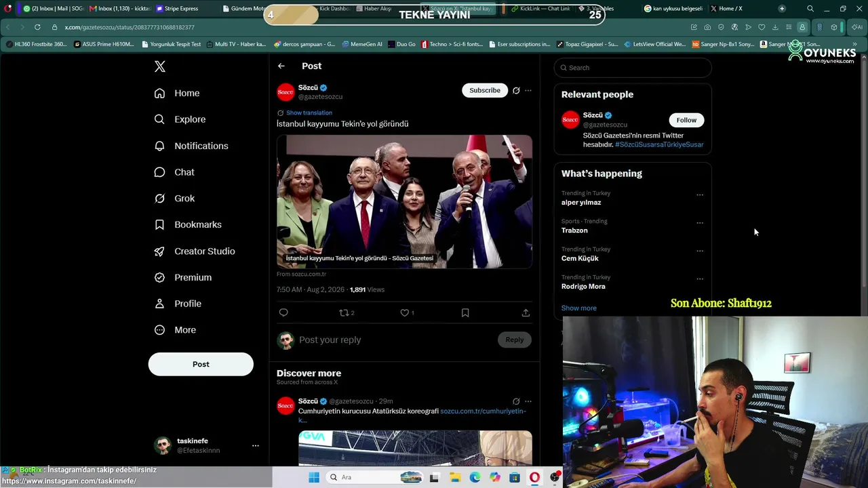Open Microsoft Store from the taskbar
868x488 pixels.
(515, 477)
